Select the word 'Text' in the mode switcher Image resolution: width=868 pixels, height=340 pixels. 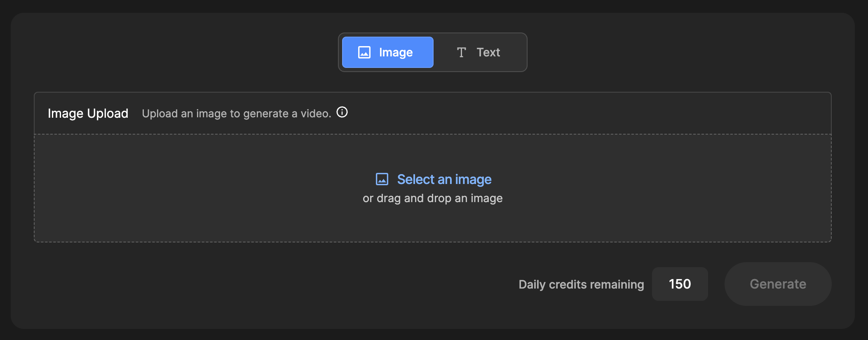click(488, 52)
